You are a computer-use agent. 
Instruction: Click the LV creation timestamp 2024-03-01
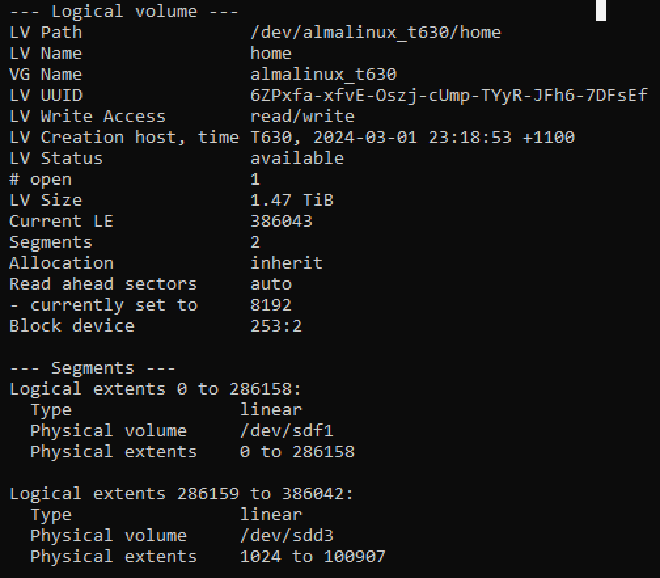365,138
